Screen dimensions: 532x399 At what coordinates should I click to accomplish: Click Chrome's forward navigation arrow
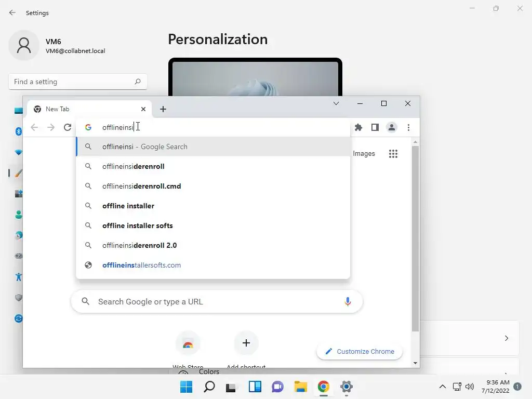click(51, 127)
